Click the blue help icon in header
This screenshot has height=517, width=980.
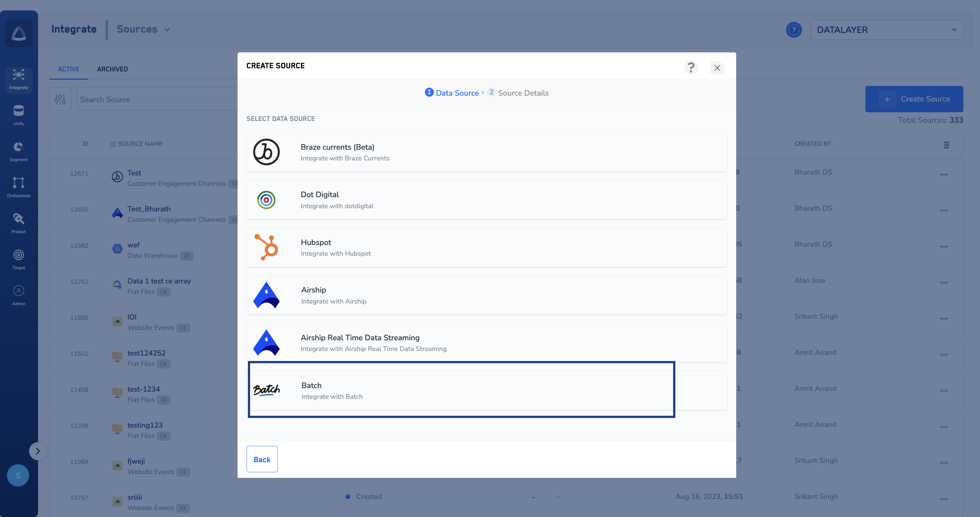click(794, 30)
